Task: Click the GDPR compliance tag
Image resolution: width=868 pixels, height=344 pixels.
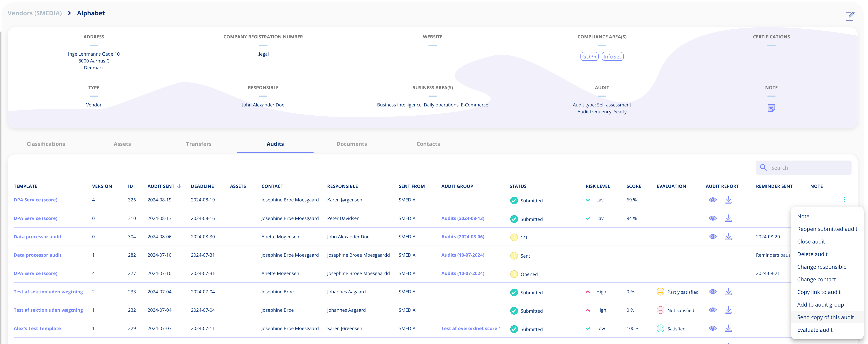Action: click(589, 57)
